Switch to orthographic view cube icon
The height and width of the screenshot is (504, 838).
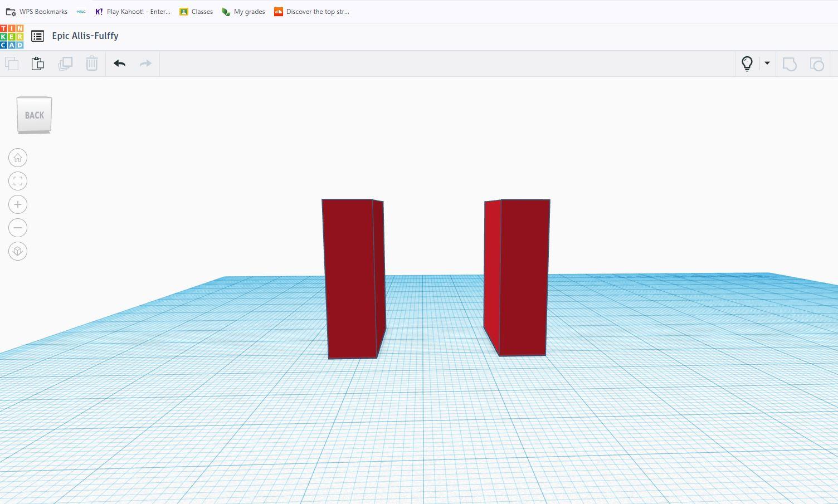click(x=18, y=251)
